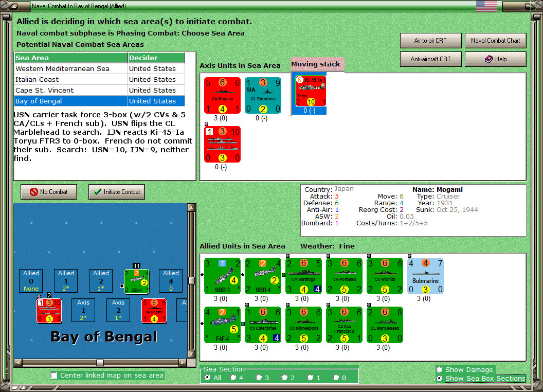543x392 pixels.
Task: Select the French Submarine counter
Action: 425,276
